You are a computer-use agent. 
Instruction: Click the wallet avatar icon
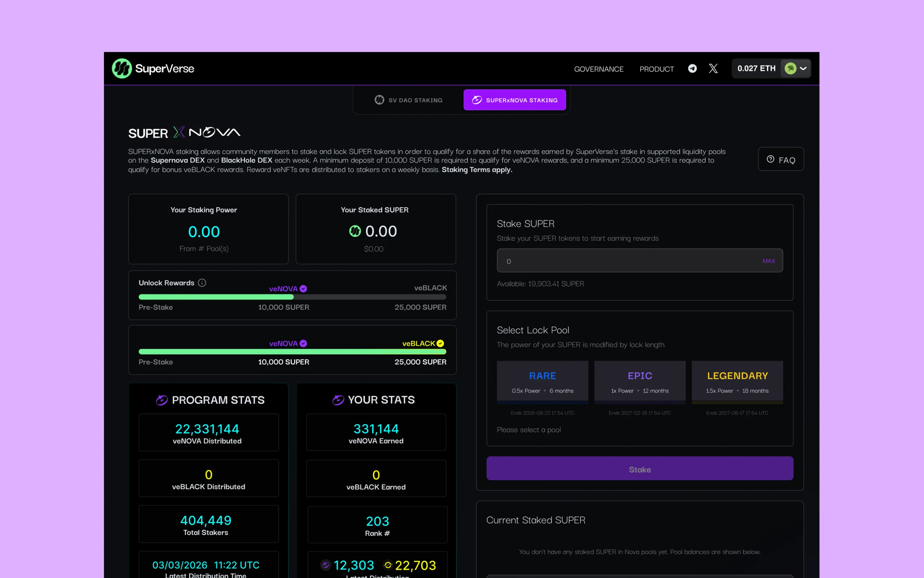coord(790,69)
